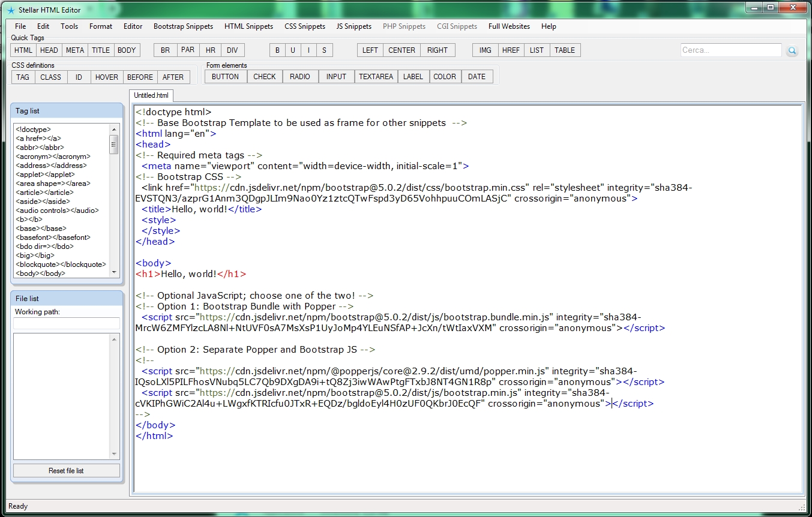The width and height of the screenshot is (812, 517).
Task: Insert LIST tag
Action: pos(537,50)
